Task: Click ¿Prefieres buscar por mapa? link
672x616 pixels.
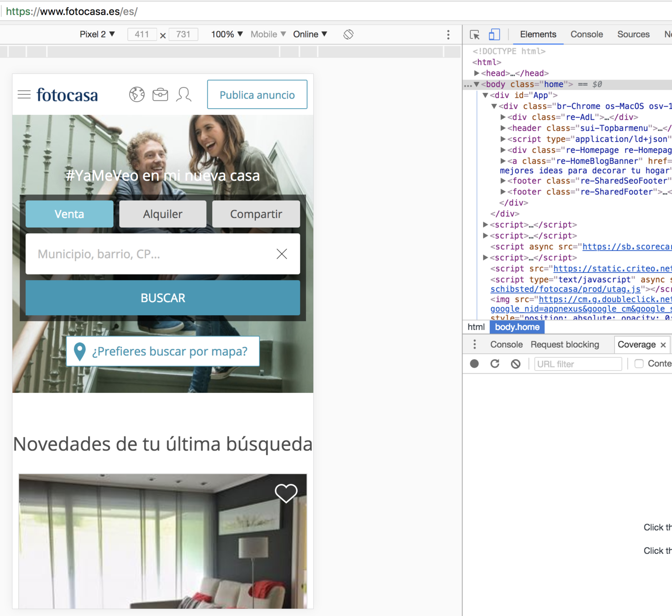Action: tap(163, 351)
